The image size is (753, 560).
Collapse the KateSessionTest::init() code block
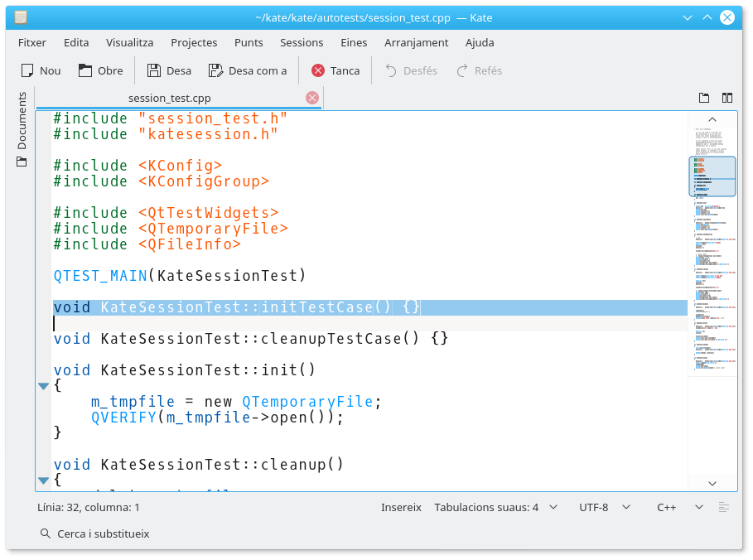click(43, 386)
